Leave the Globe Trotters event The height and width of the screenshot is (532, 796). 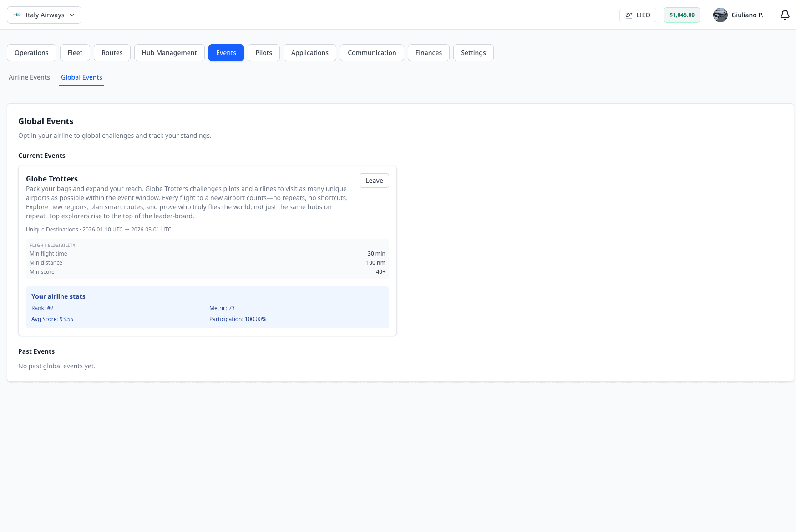(374, 180)
